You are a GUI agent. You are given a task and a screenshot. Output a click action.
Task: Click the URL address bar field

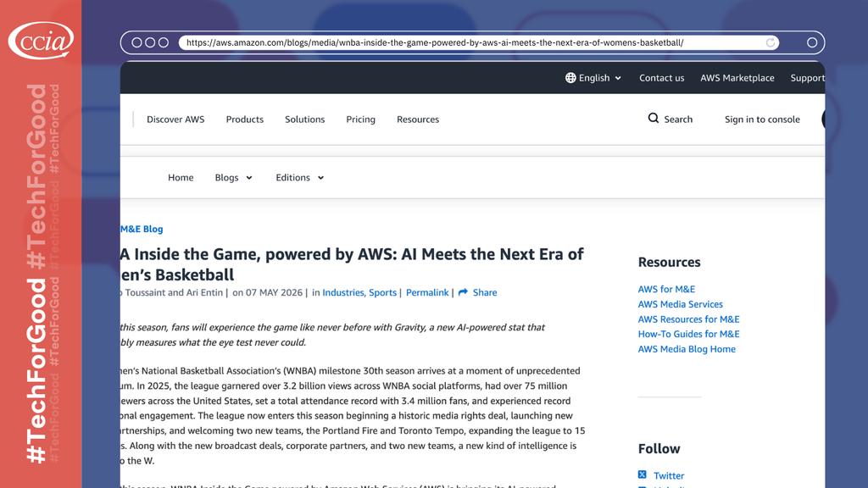(x=479, y=42)
